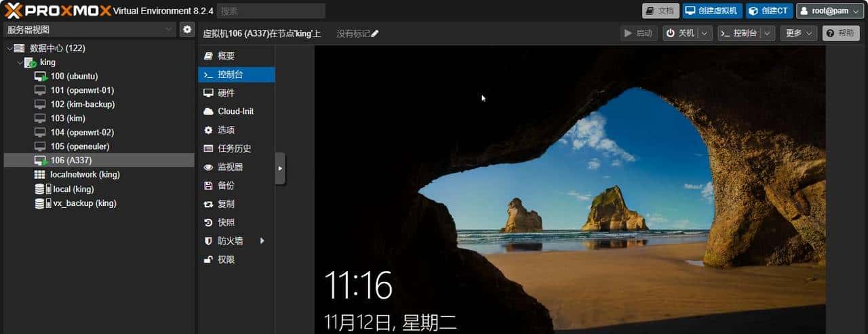Screen dimensions: 868x334
Task: Open the 服务器视图 view dropdown
Action: click(170, 29)
